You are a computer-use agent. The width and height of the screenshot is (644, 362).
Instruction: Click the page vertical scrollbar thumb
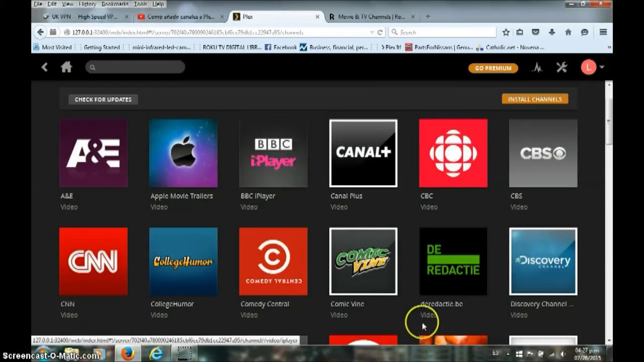pos(609,121)
